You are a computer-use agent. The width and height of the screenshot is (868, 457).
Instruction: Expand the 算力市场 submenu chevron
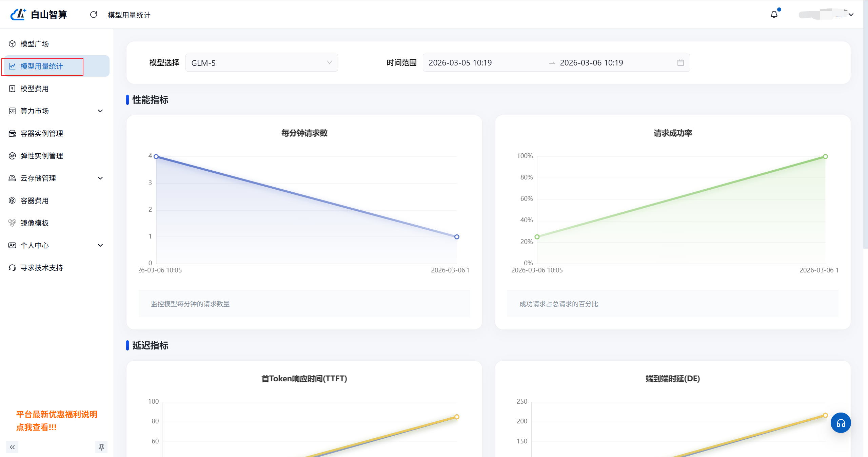[100, 111]
